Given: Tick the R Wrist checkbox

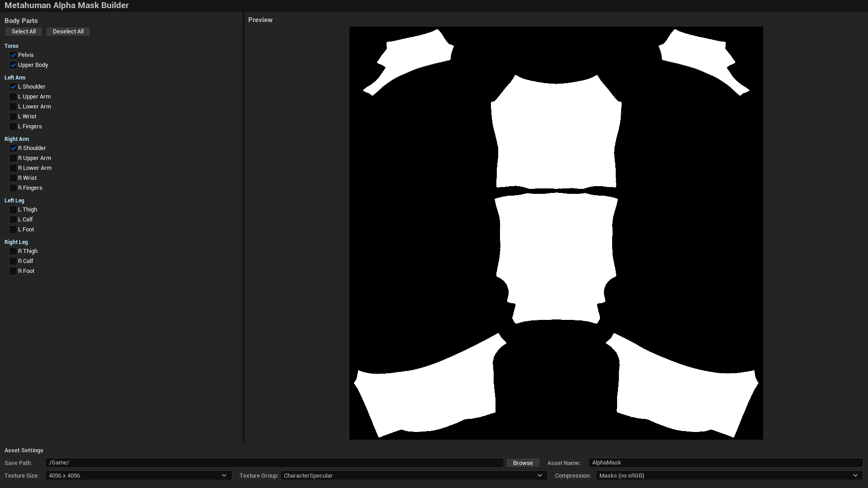Looking at the screenshot, I should (x=13, y=178).
